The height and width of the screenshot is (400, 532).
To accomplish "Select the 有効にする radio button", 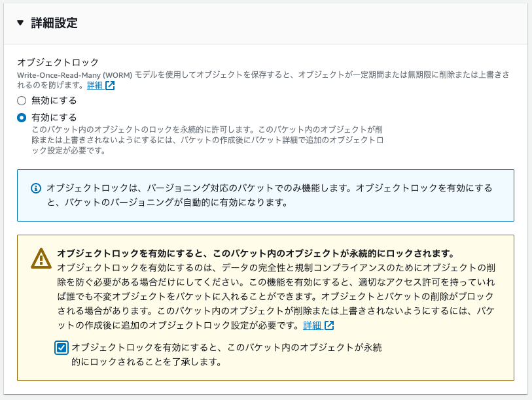I will [x=22, y=118].
